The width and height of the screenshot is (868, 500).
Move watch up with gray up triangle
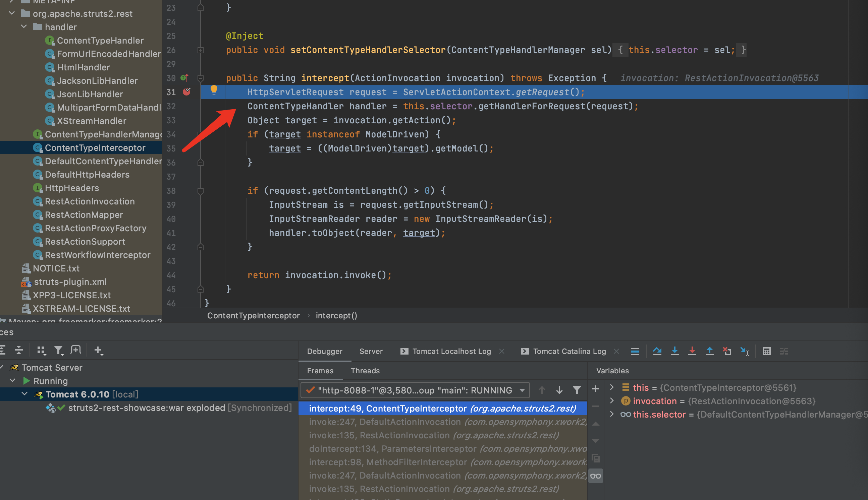tap(596, 424)
